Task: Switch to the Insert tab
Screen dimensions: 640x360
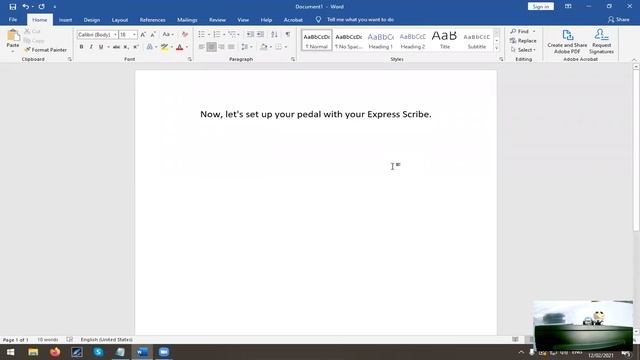Action: [x=65, y=20]
